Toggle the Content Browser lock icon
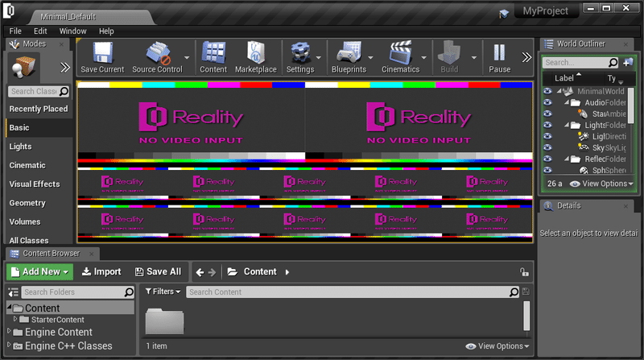The width and height of the screenshot is (644, 360). 524,271
